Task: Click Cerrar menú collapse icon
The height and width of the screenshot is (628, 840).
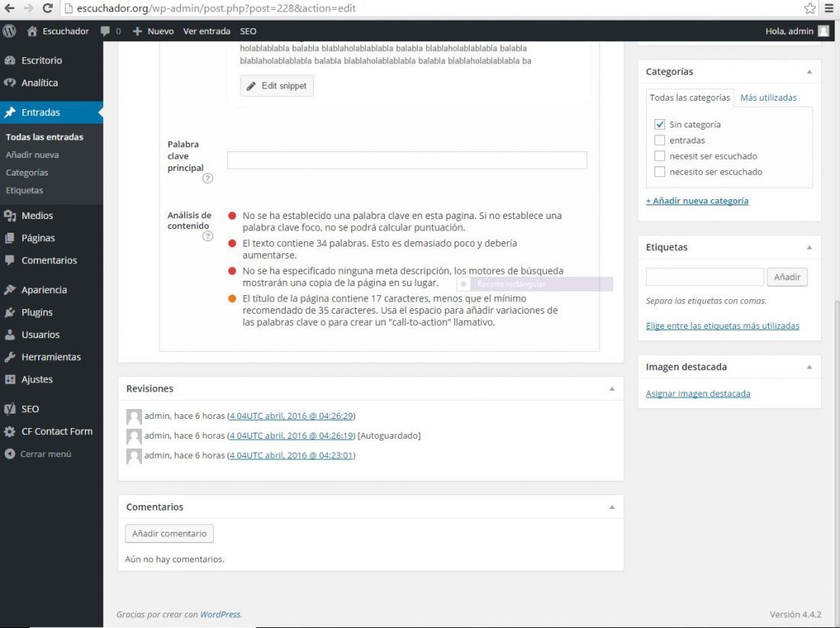Action: 10,454
